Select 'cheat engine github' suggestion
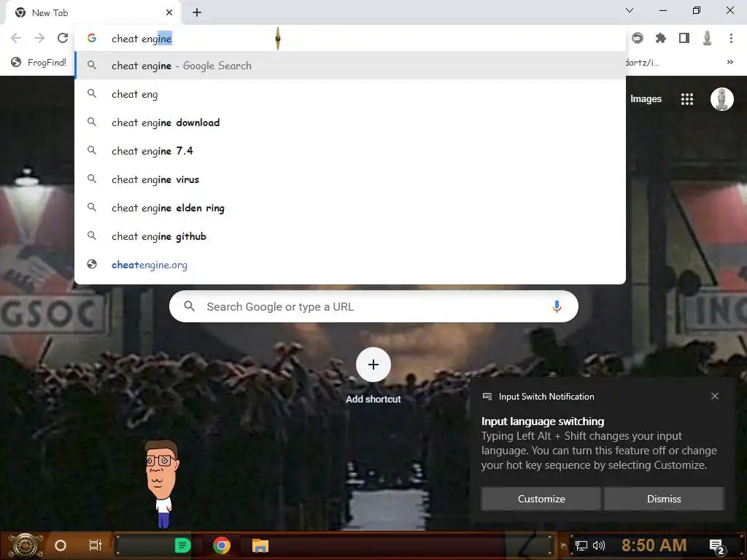The width and height of the screenshot is (747, 560). click(350, 236)
